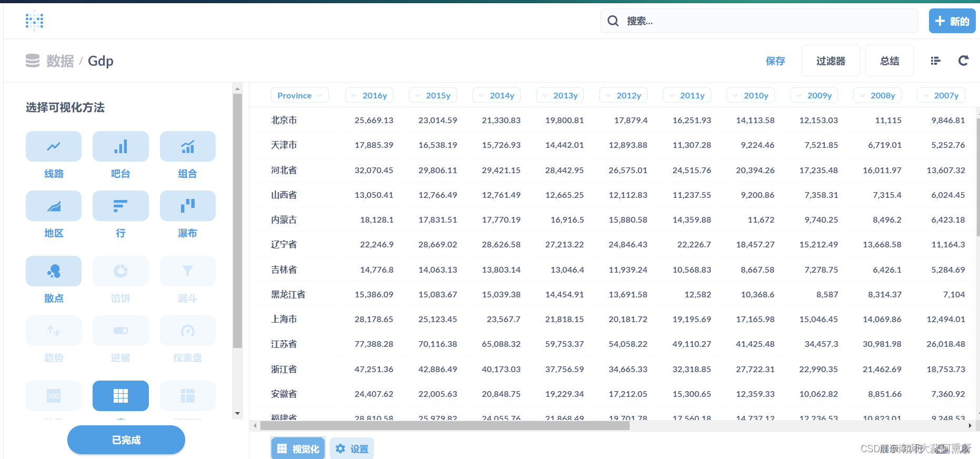Open the 总结 (Summarize) button
Screen dimensions: 980x459
click(890, 61)
